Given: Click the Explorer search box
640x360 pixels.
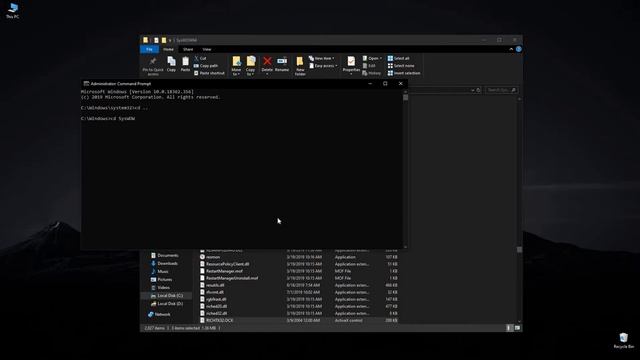Looking at the screenshot, I should click(502, 90).
